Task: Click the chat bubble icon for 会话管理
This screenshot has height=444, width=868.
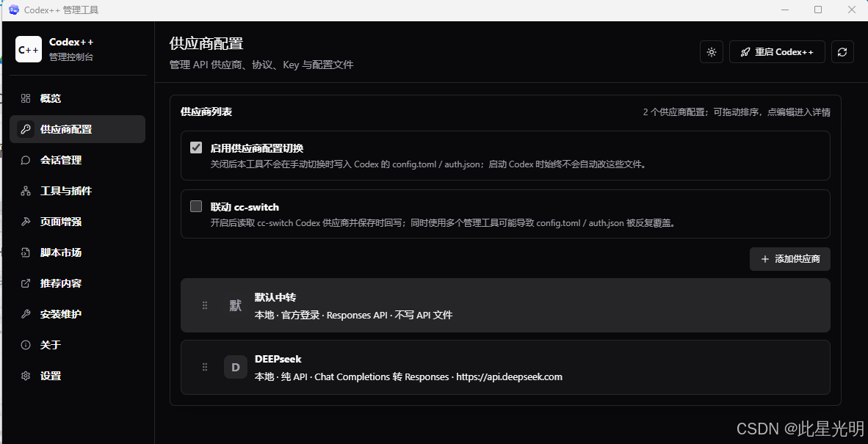Action: (x=26, y=160)
